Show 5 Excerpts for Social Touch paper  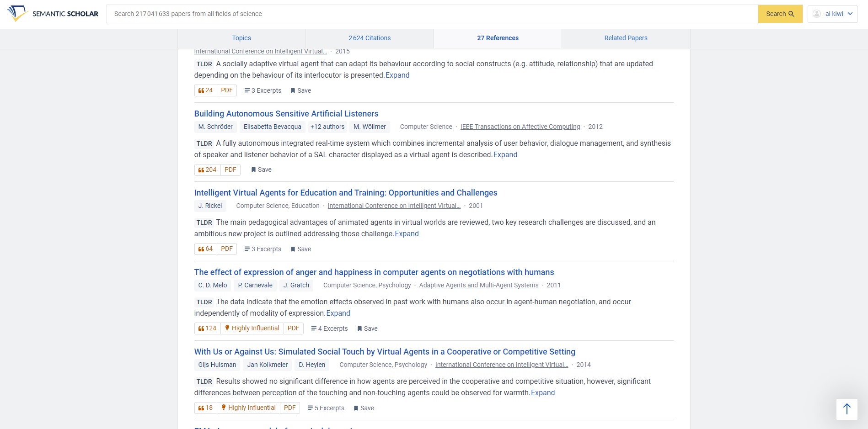click(x=326, y=408)
